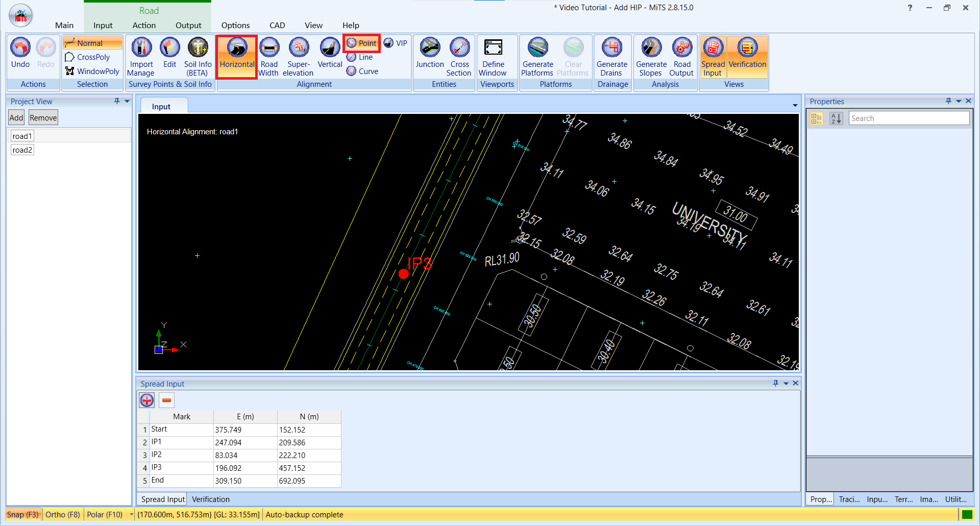Switch to Terr... panel tab
Viewport: 980px width, 526px height.
pyautogui.click(x=903, y=499)
